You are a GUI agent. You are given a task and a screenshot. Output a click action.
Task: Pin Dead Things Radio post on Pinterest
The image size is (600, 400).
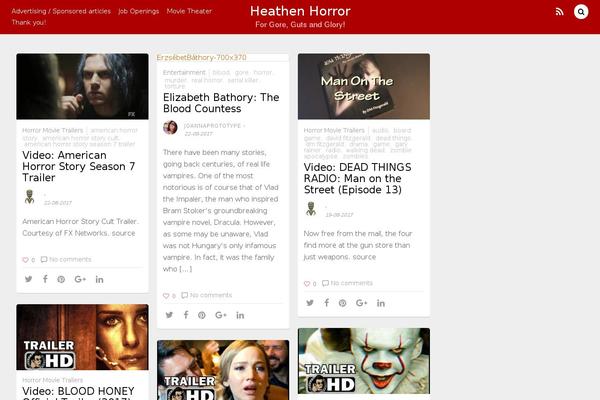pos(342,303)
